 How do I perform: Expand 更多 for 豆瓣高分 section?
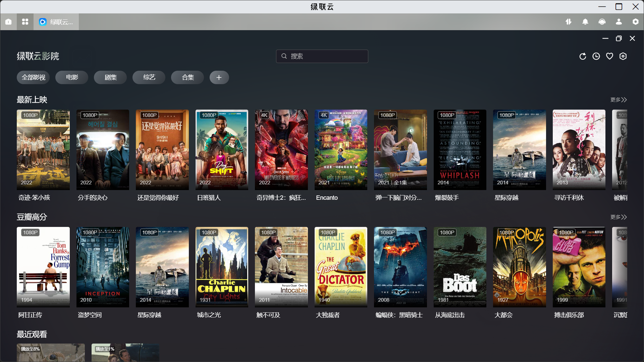pos(618,217)
